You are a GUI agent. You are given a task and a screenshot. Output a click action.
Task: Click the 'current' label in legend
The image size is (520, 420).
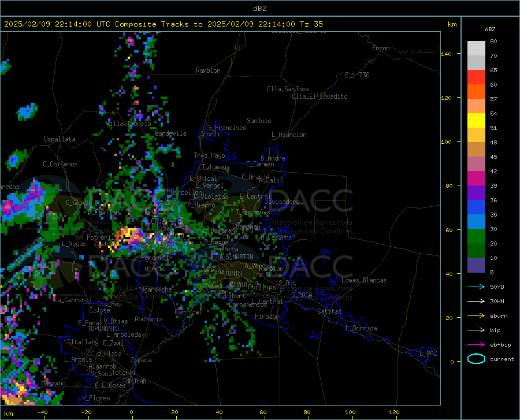502,359
